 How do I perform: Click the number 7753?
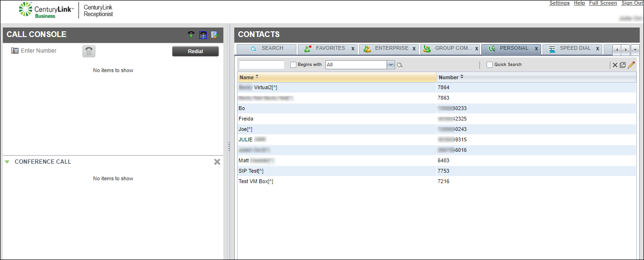[x=443, y=171]
